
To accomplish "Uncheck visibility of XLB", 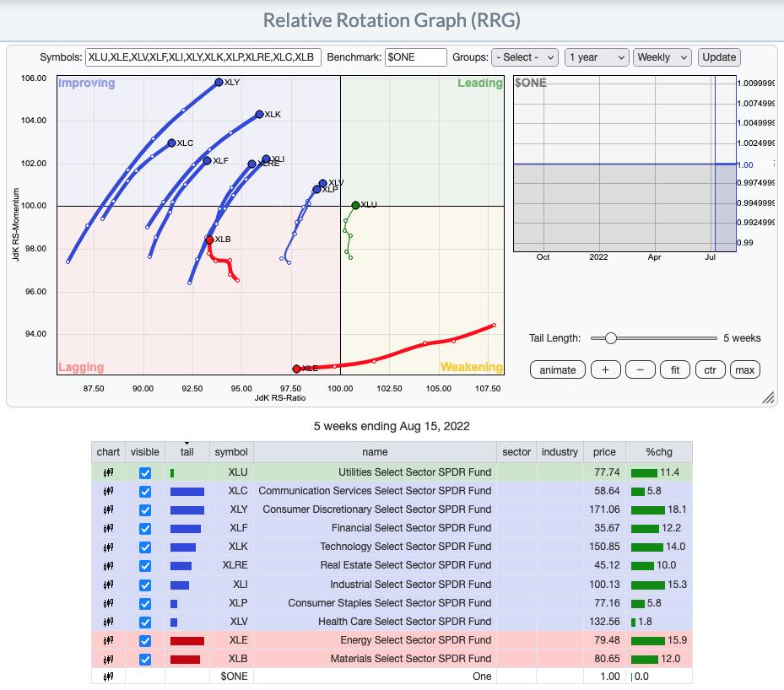I will 145,660.
